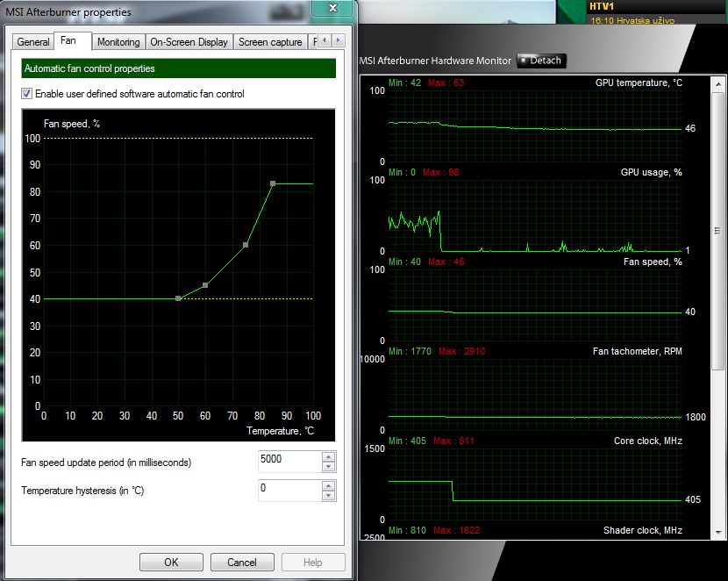
Task: Click the fan speed update period field
Action: 289,461
